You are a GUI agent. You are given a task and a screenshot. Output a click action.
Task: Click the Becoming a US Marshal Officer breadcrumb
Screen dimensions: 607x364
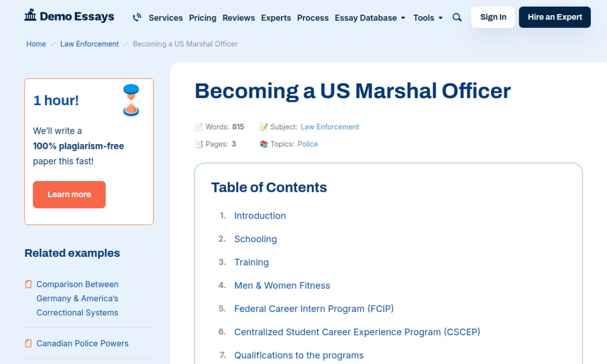[x=185, y=44]
